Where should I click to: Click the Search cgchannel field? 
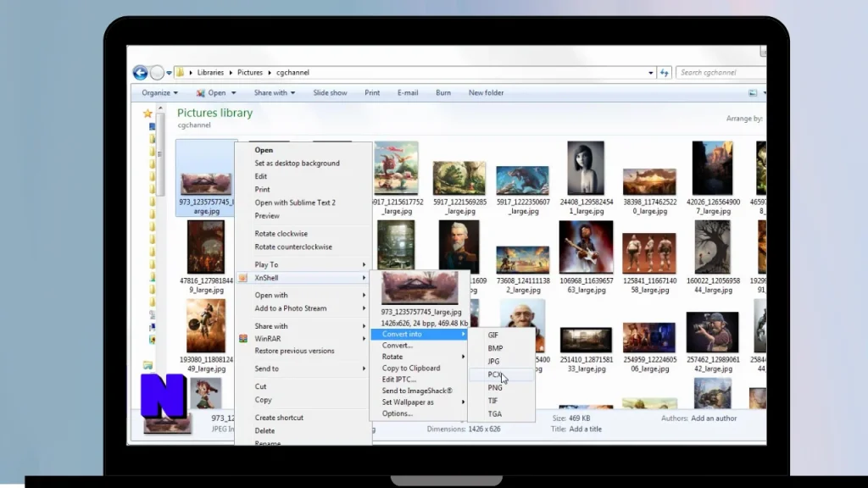(x=721, y=73)
